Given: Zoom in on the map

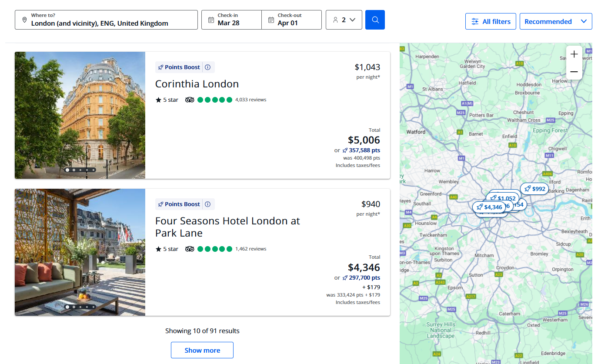Looking at the screenshot, I should pos(574,54).
